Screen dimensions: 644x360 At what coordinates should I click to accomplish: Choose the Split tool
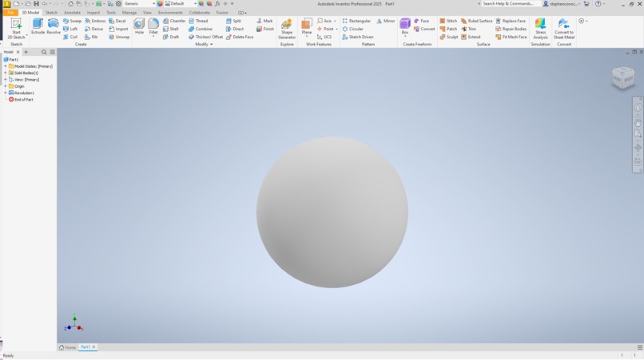point(233,21)
